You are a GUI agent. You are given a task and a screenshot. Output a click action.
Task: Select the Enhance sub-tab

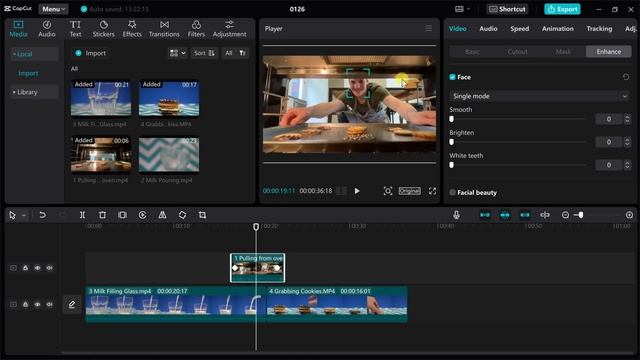[x=609, y=51]
